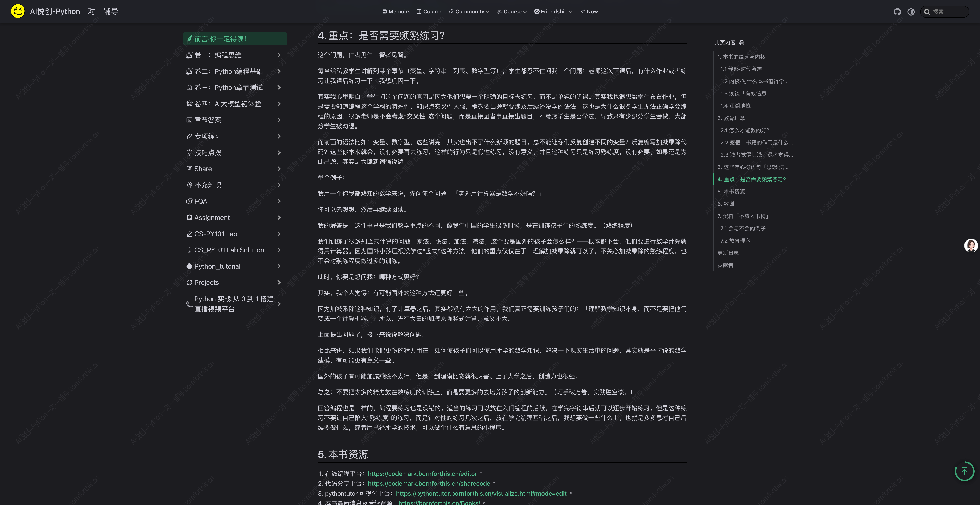Click the head icon beside 补充知识
Viewport: 980px width, 505px height.
click(189, 185)
